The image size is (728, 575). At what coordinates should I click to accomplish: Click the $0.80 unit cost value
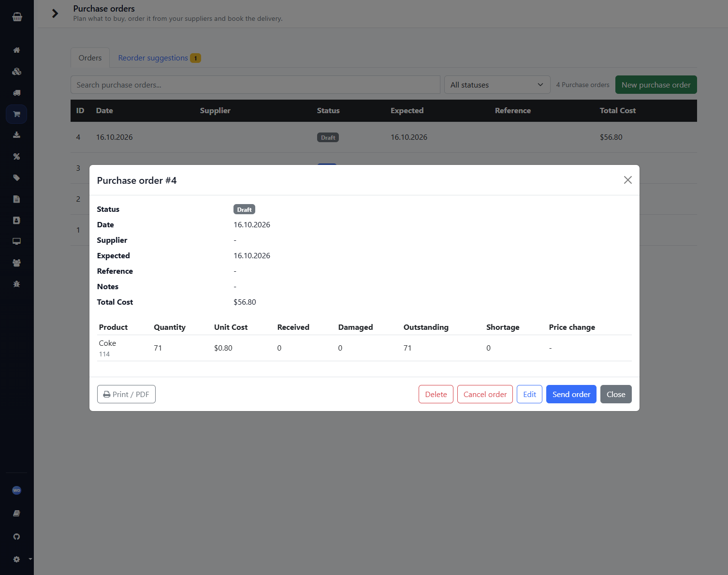click(x=223, y=348)
